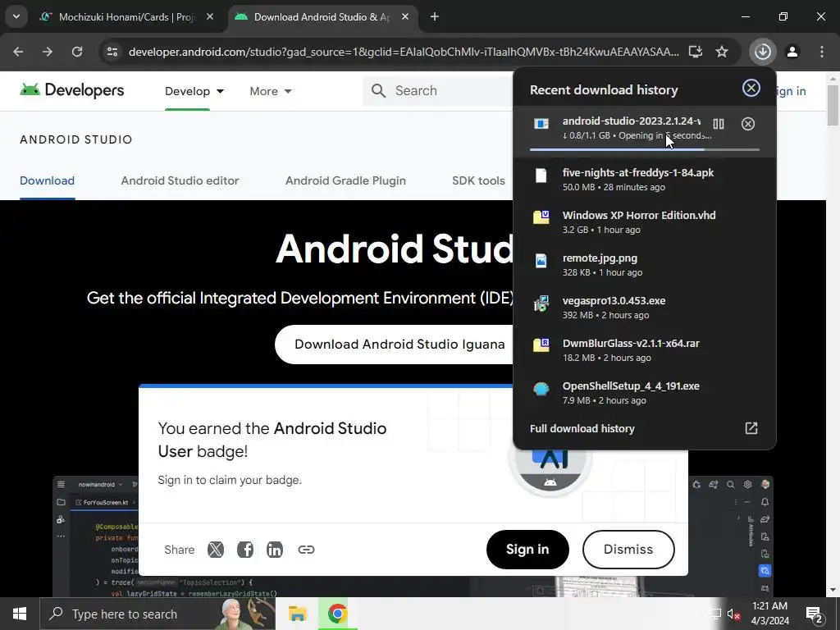
Task: Close the Download Android Studio tab
Action: pyautogui.click(x=405, y=16)
